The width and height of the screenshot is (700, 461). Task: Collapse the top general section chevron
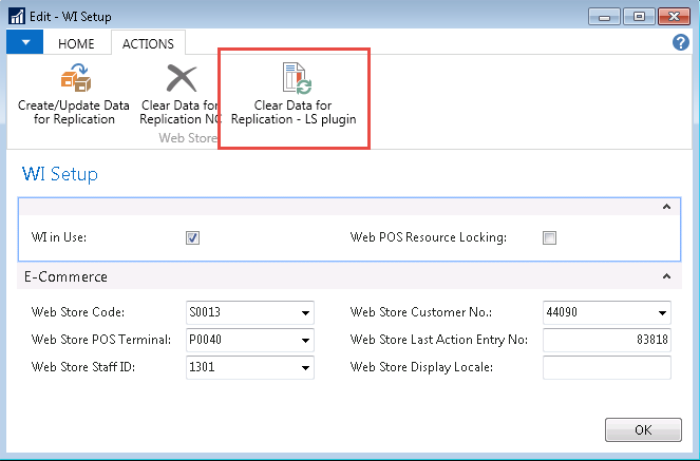pyautogui.click(x=665, y=207)
